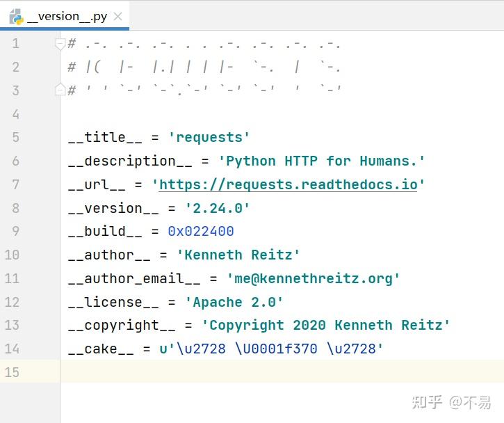Image resolution: width=504 pixels, height=423 pixels.
Task: Click the 'Apache 2.0' license string
Action: click(234, 303)
